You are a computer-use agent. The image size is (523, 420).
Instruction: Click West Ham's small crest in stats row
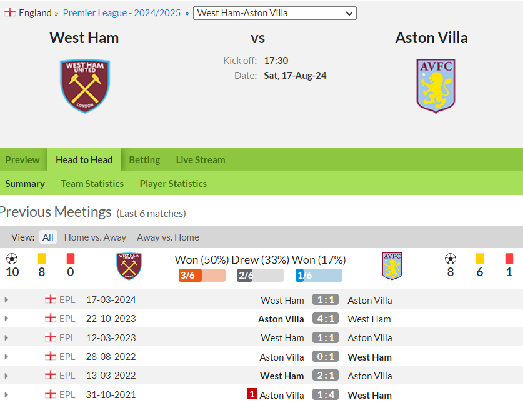coord(129,266)
